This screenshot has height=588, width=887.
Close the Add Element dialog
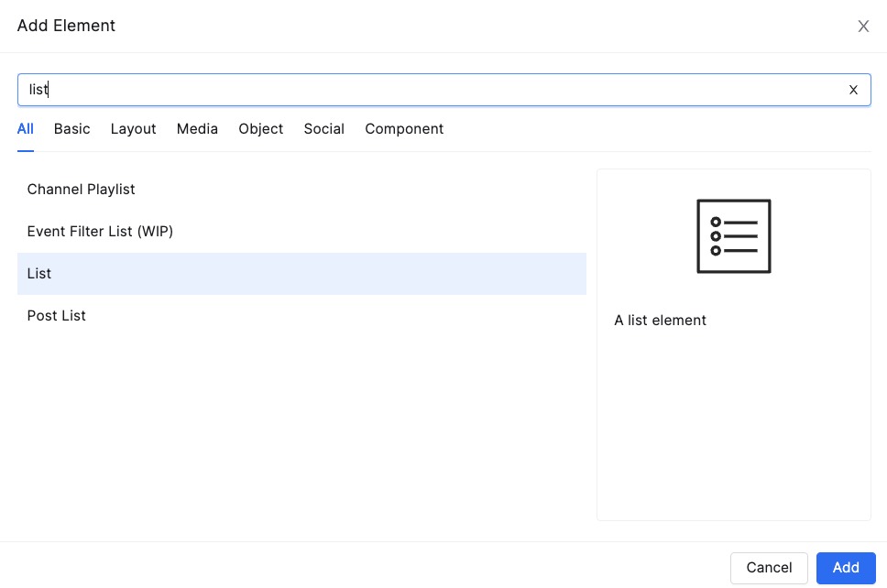(862, 26)
